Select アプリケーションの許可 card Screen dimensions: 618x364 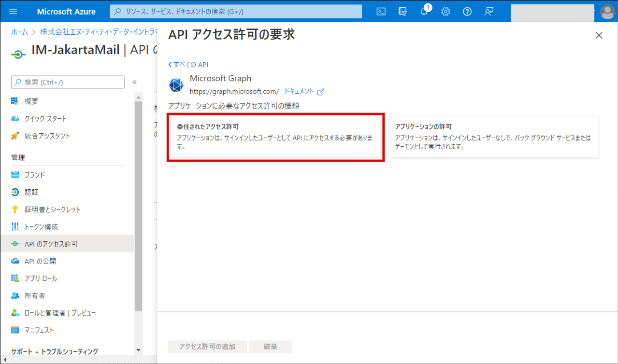pos(493,137)
